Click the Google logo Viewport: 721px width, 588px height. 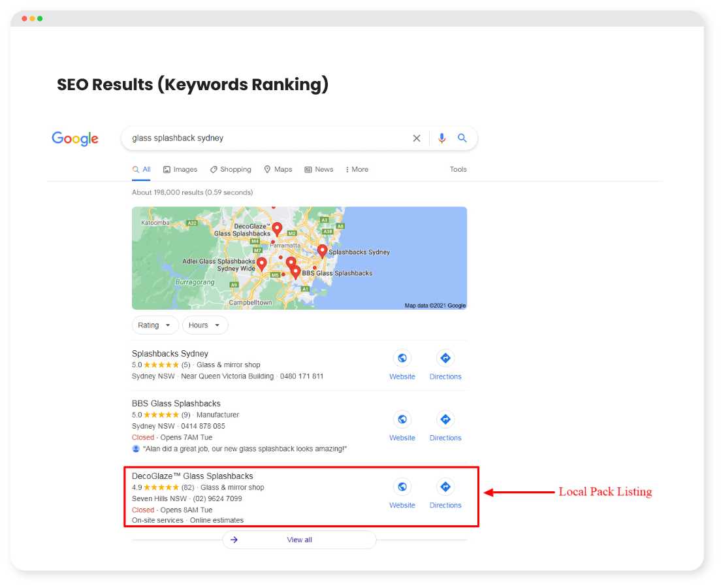click(75, 139)
